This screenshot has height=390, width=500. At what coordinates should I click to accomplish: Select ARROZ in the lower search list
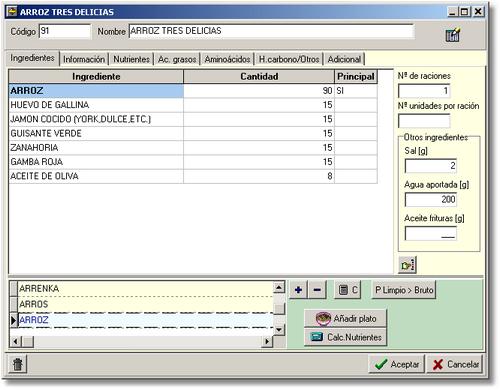pyautogui.click(x=146, y=320)
